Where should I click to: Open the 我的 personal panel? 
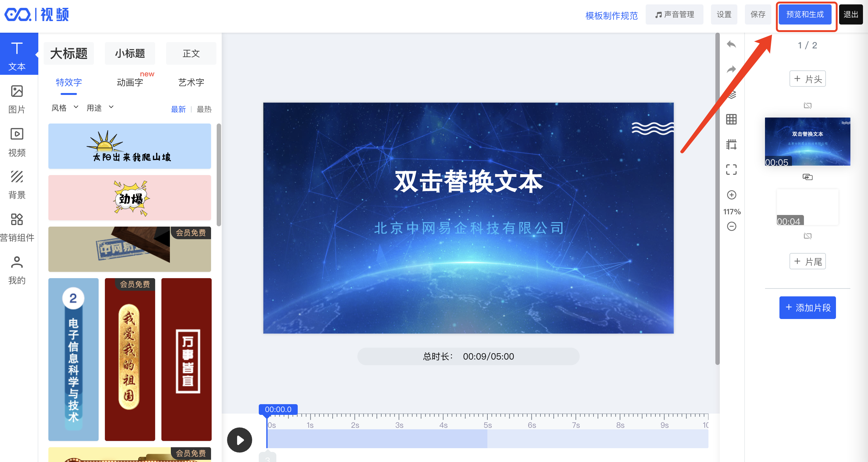click(x=17, y=270)
